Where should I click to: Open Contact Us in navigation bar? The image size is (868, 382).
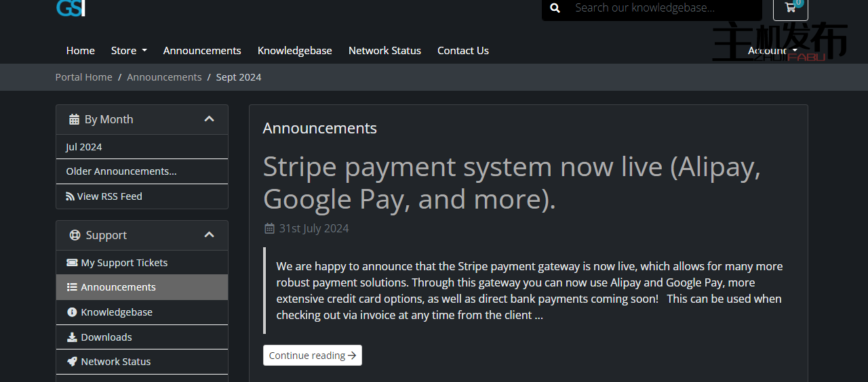[x=462, y=51]
